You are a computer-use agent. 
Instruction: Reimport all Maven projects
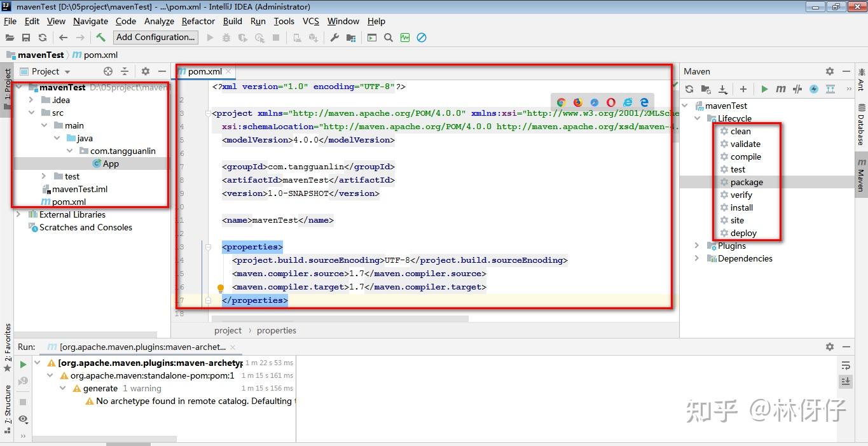(x=689, y=89)
